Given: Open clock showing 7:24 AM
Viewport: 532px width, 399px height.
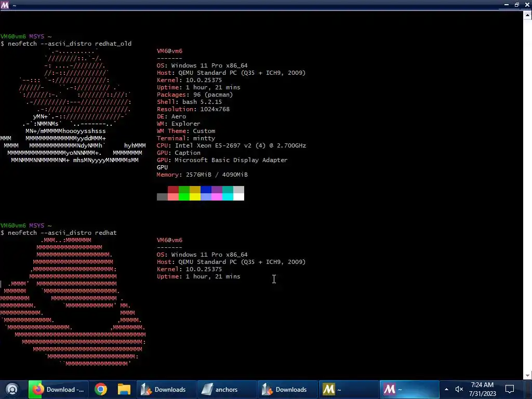Looking at the screenshot, I should pyautogui.click(x=482, y=389).
